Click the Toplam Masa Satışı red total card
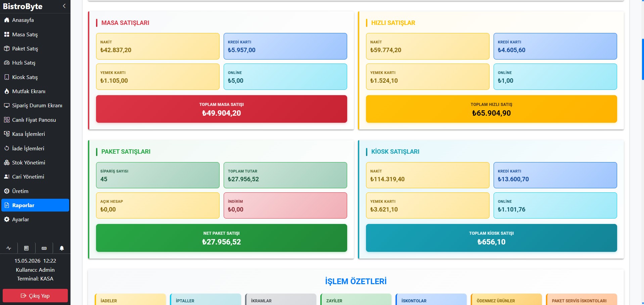644x305 pixels. [x=222, y=109]
